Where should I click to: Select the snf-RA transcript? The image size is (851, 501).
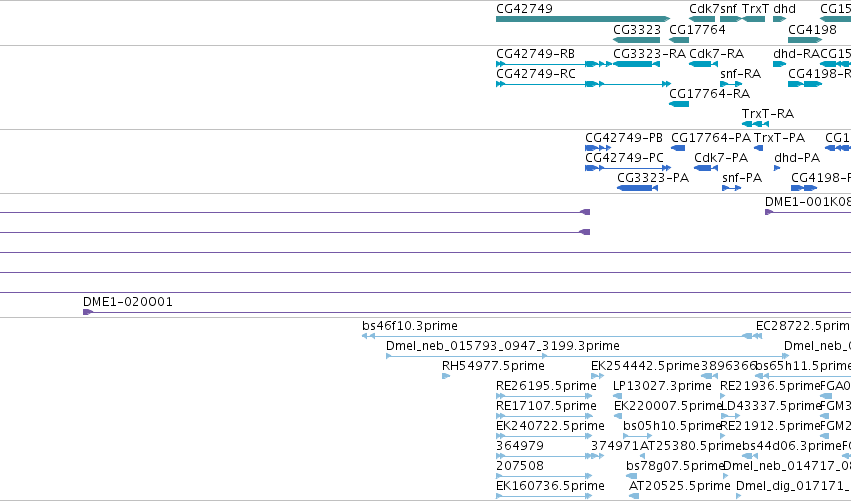[x=731, y=84]
